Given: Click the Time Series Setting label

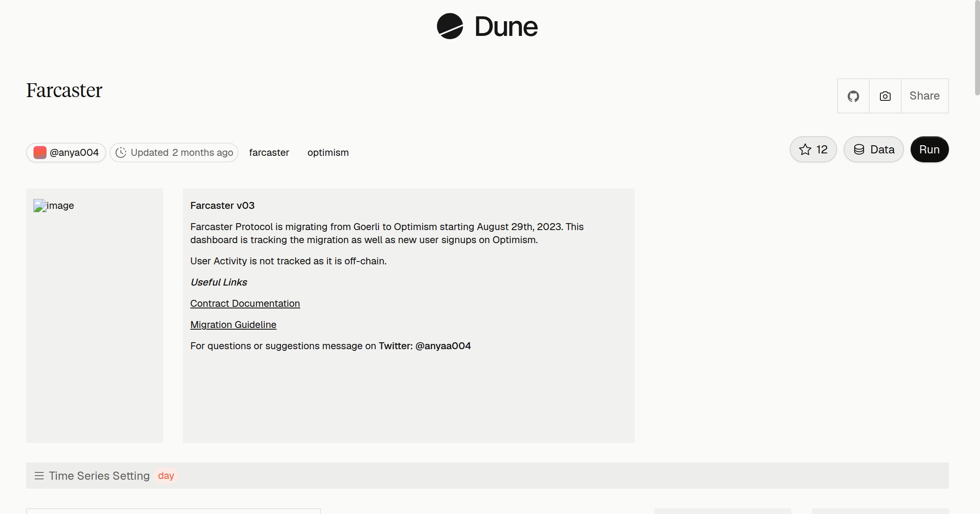Looking at the screenshot, I should click(x=99, y=476).
